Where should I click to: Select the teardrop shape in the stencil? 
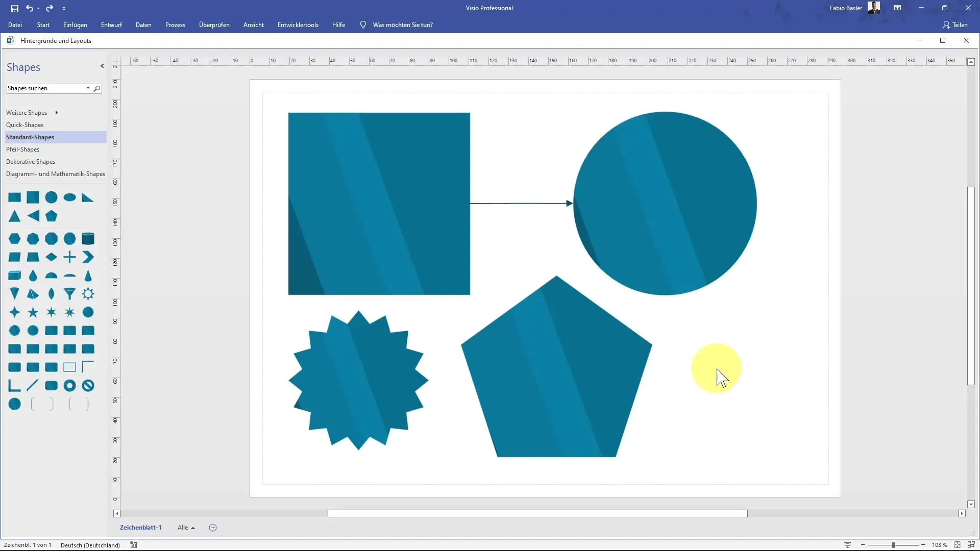33,275
